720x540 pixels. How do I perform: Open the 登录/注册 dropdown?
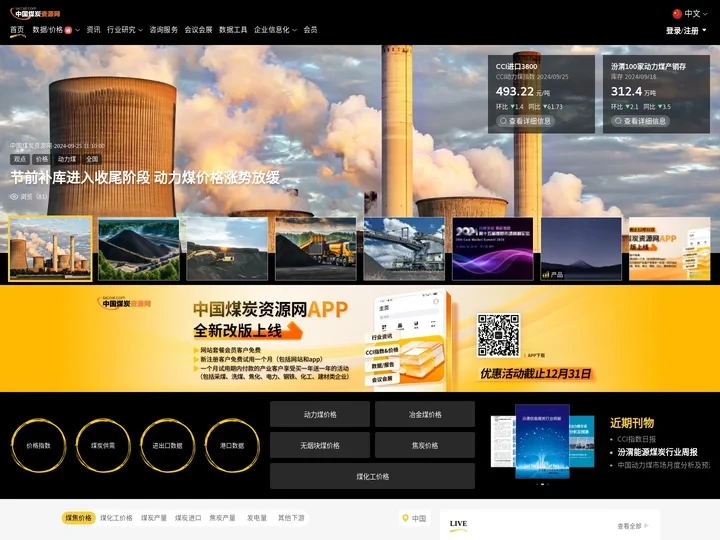point(686,31)
